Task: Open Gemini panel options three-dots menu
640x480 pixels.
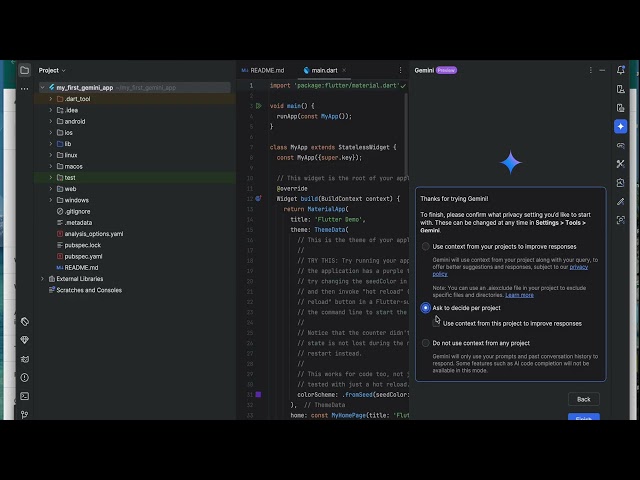Action: [x=590, y=70]
